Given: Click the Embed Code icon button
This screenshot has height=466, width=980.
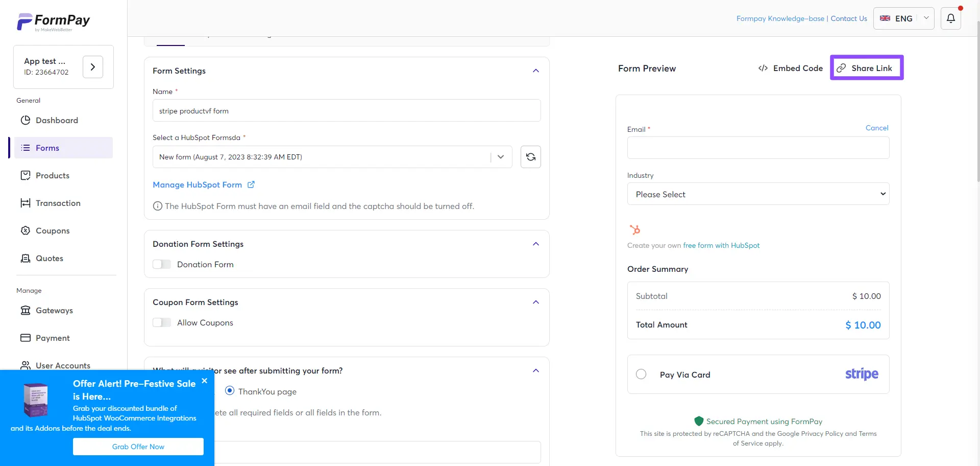Looking at the screenshot, I should click(x=790, y=68).
